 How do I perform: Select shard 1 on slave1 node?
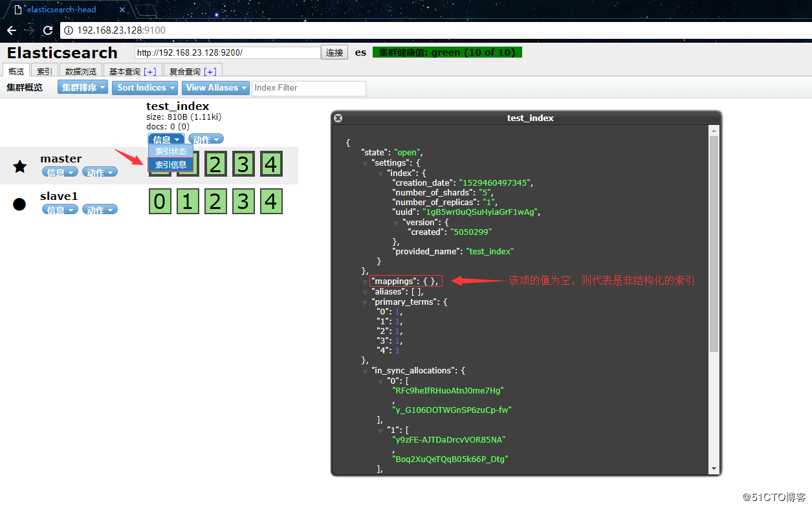point(188,202)
